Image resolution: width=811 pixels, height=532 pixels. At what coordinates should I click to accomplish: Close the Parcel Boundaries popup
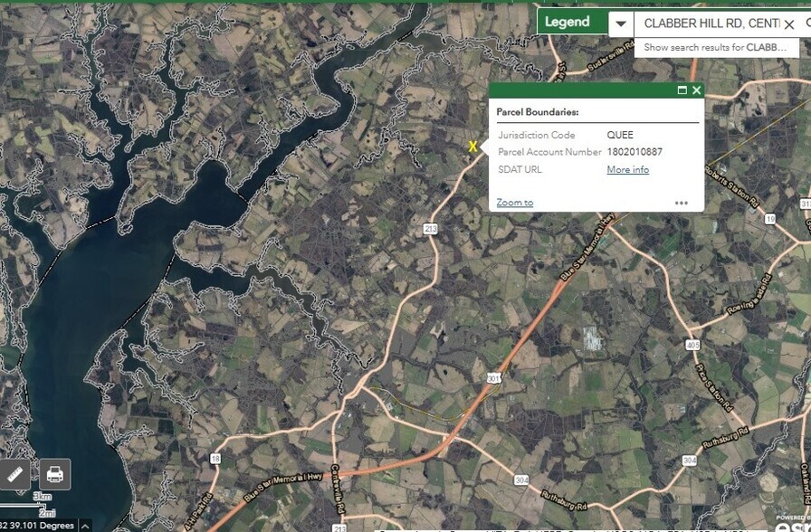[697, 90]
